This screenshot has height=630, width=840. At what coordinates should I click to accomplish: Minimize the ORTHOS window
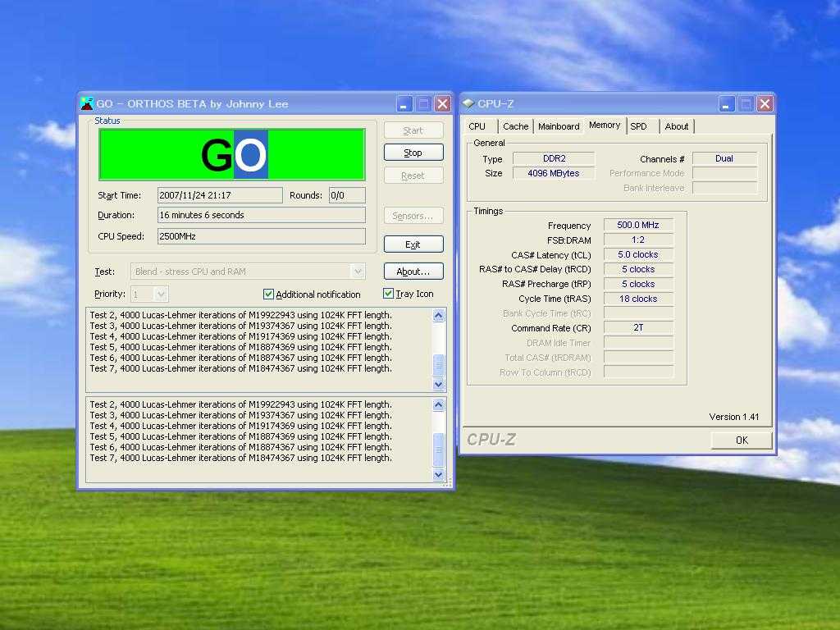[404, 104]
